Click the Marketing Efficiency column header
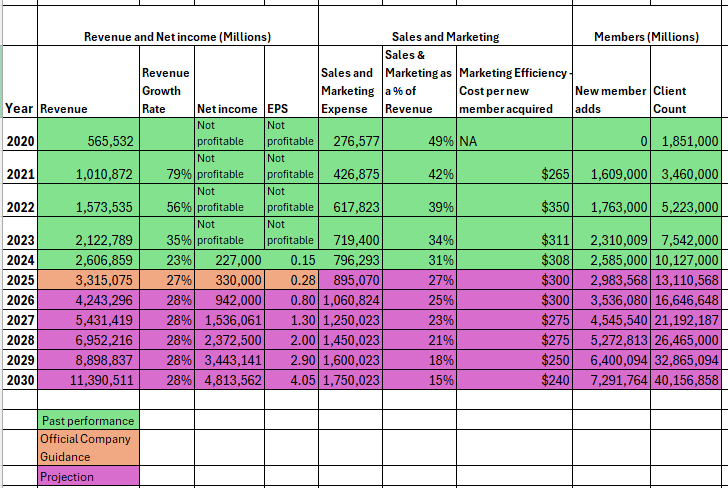This screenshot has height=488, width=728. point(514,82)
